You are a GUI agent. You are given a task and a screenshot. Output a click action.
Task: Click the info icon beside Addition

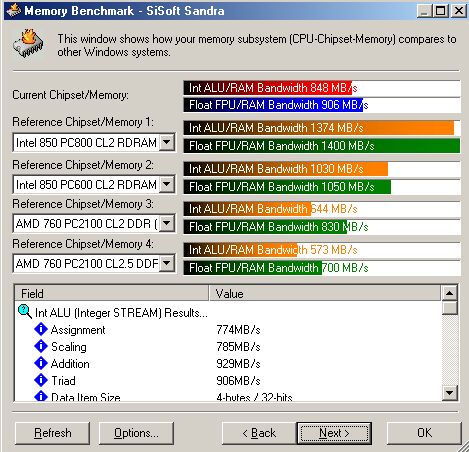coord(41,363)
